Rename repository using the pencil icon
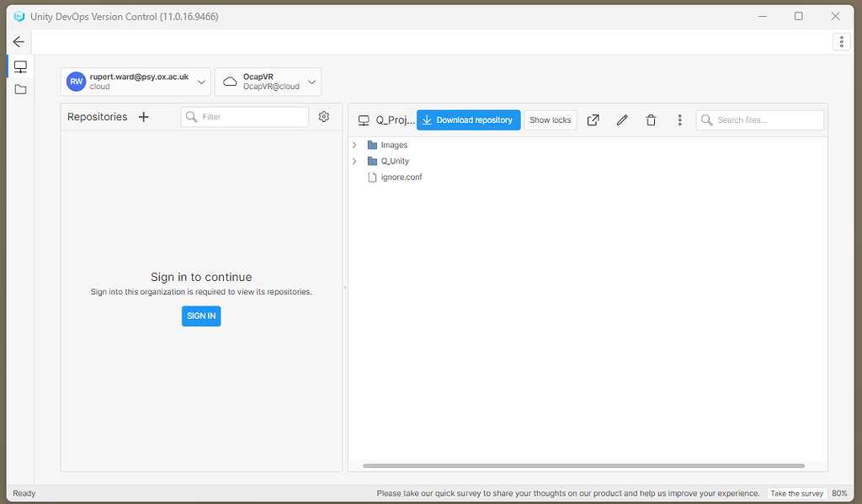The height and width of the screenshot is (504, 862). [621, 119]
